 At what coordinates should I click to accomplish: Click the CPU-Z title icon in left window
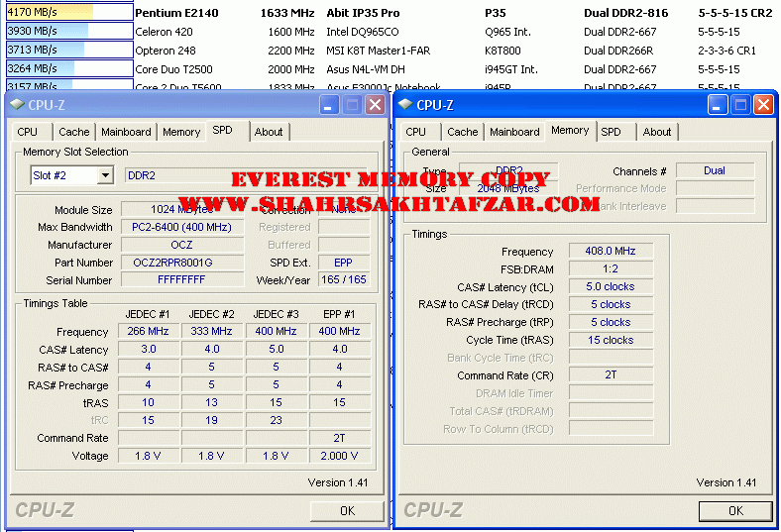tap(18, 104)
